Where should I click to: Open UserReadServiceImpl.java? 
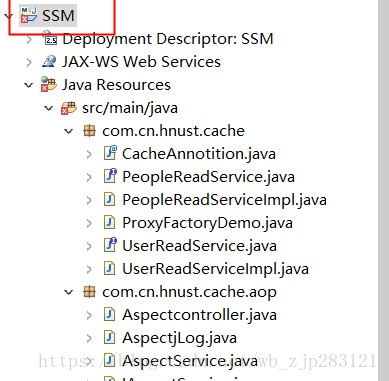tap(215, 269)
